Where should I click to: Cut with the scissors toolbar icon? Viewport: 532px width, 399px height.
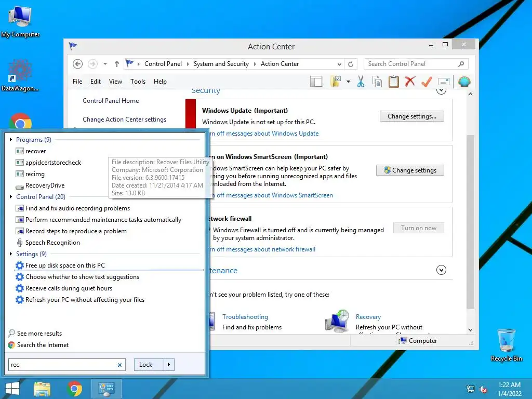[x=361, y=82]
